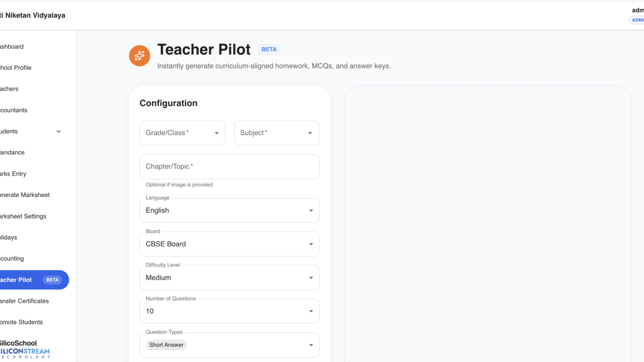
Task: Open the Number of Questions dropdown
Action: click(229, 311)
